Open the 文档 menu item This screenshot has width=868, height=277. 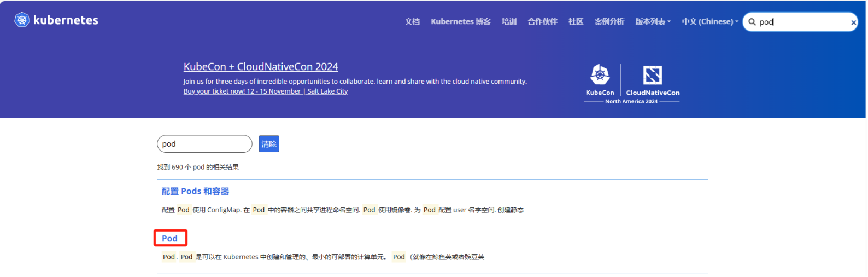[x=412, y=21]
